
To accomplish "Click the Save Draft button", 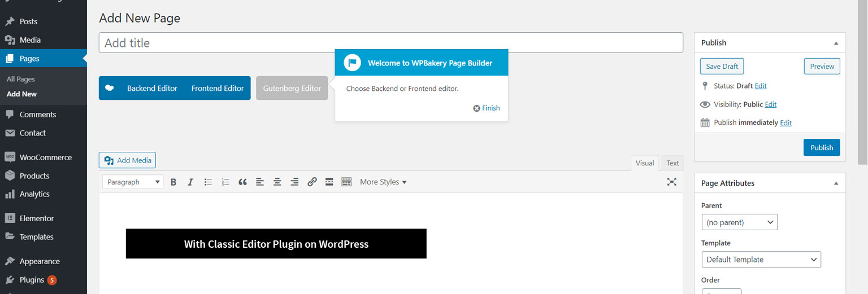I will click(722, 66).
